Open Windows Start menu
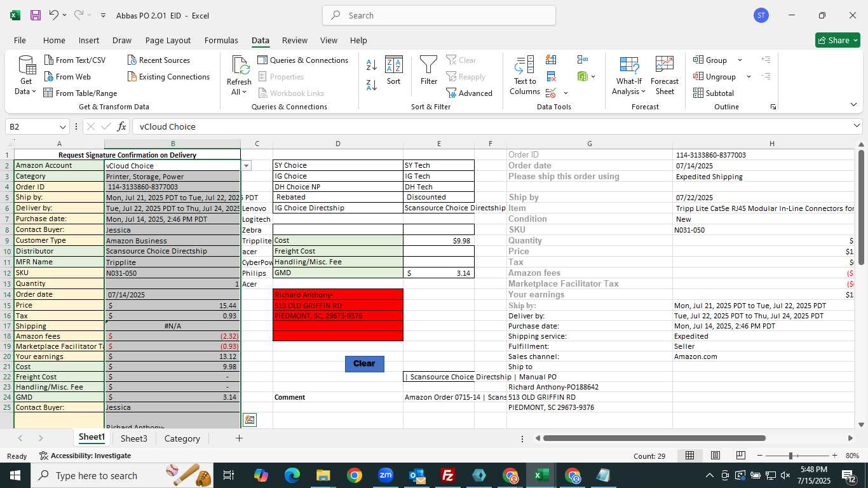868x488 pixels. click(15, 475)
